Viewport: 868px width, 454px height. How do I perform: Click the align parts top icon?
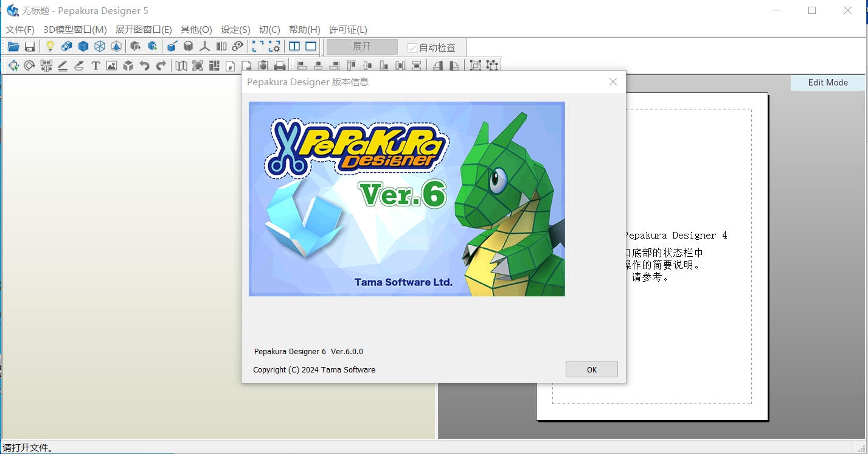point(351,66)
